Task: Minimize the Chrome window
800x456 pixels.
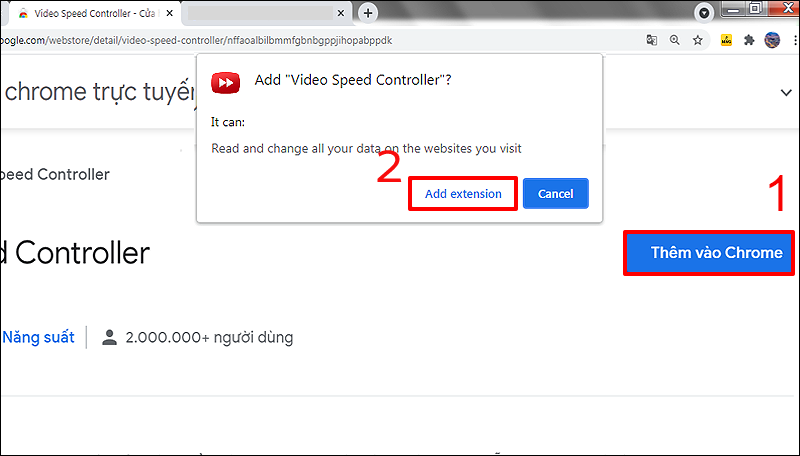Action: (x=734, y=9)
